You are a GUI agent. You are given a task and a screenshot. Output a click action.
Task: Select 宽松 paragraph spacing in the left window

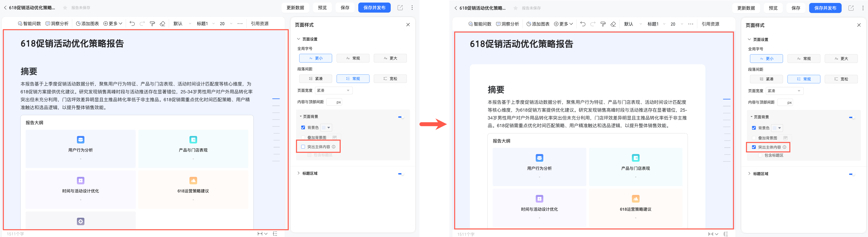(x=390, y=79)
